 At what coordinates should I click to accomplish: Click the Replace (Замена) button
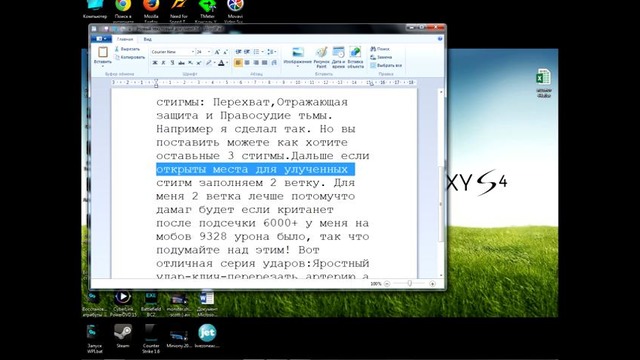pos(381,58)
